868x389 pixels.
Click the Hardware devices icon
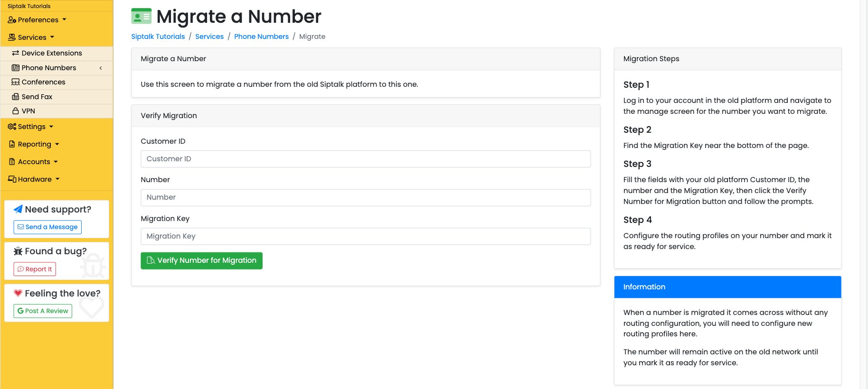[x=12, y=179]
